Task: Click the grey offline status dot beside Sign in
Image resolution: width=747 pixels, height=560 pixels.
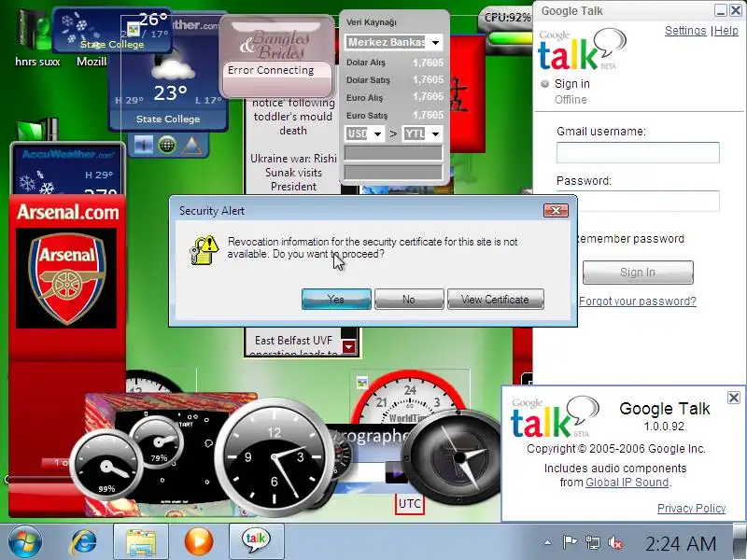Action: tap(544, 84)
